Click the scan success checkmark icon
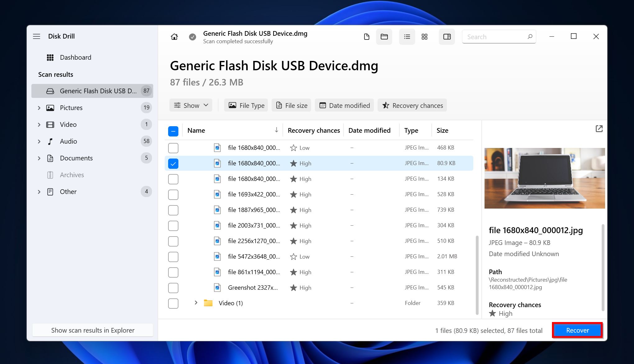Screen dimensions: 634x364 [192, 37]
